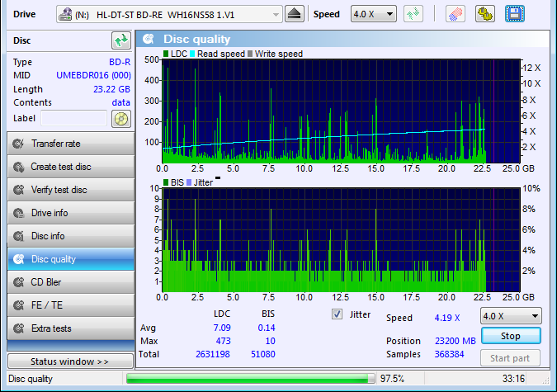Click the BIS green legend swatch
This screenshot has height=392, width=557.
(166, 182)
